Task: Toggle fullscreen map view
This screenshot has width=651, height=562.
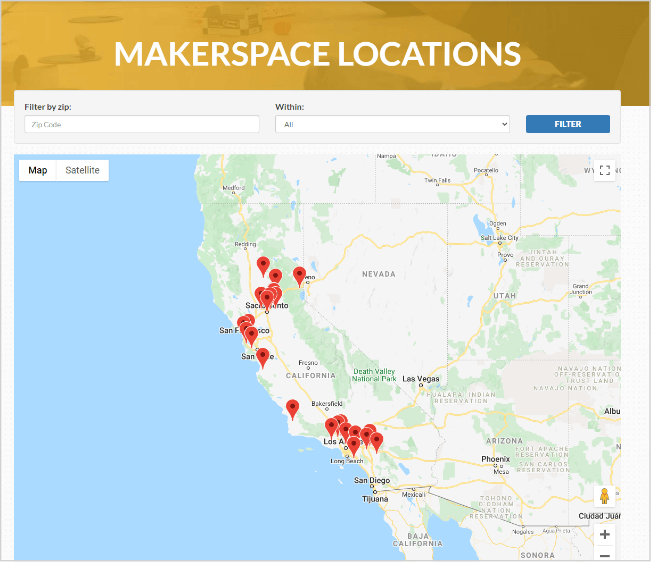Action: click(x=604, y=170)
